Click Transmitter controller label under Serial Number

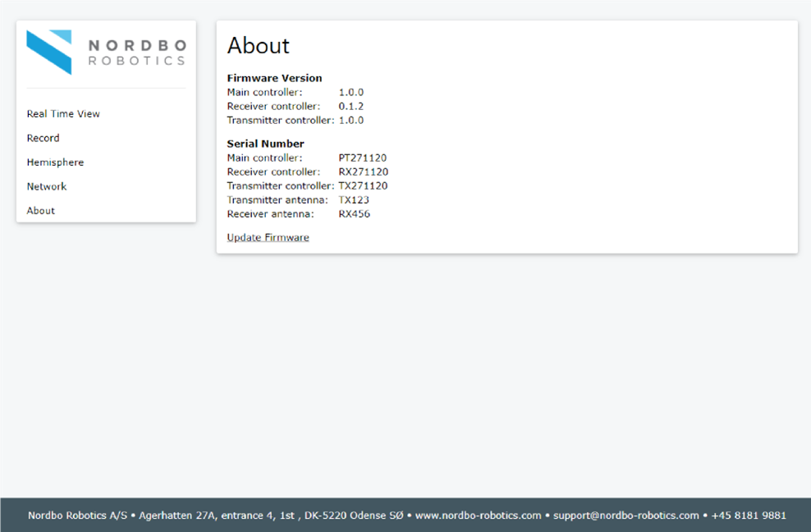point(281,186)
